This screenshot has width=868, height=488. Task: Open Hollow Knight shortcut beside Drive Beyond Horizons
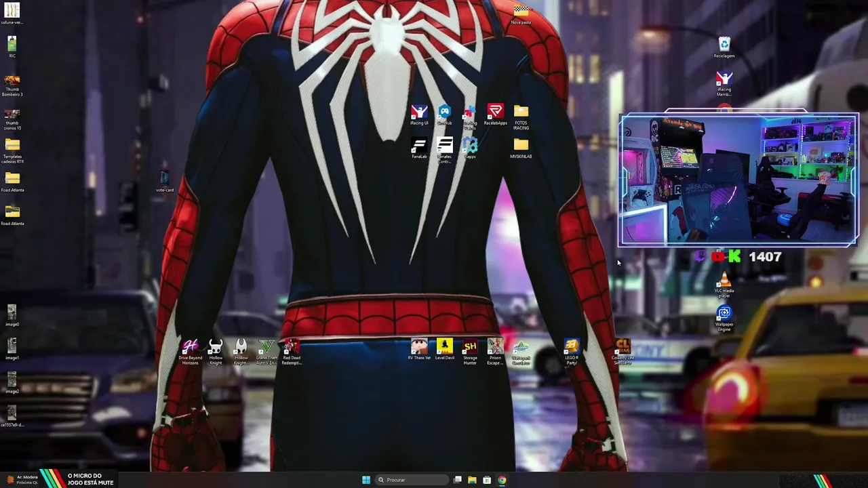(x=216, y=352)
